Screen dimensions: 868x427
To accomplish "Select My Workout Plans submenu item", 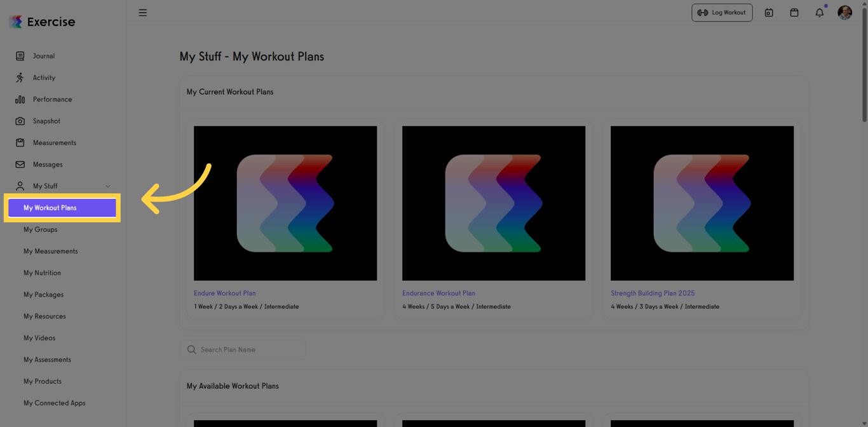I will tap(62, 208).
